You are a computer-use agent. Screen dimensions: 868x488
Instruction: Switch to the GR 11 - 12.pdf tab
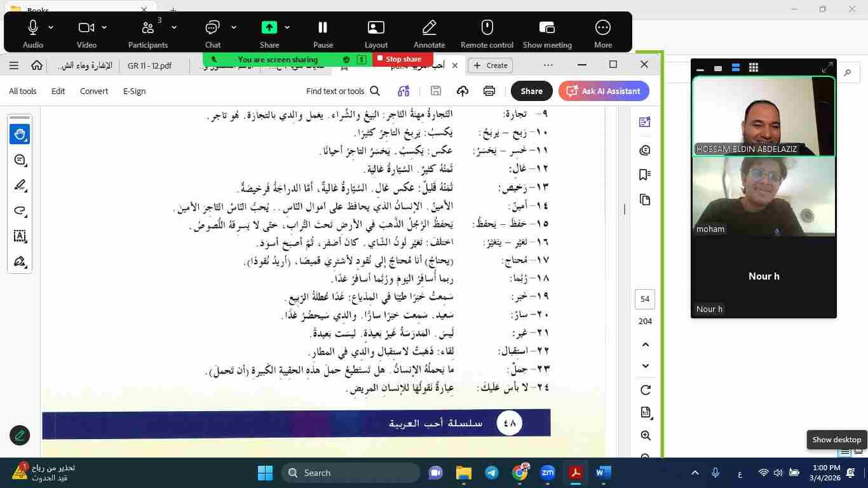pos(149,65)
